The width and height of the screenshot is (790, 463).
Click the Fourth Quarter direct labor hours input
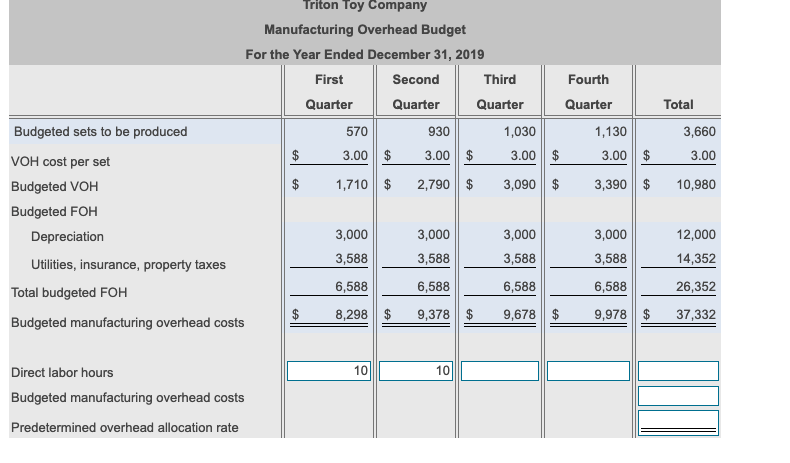coord(588,371)
